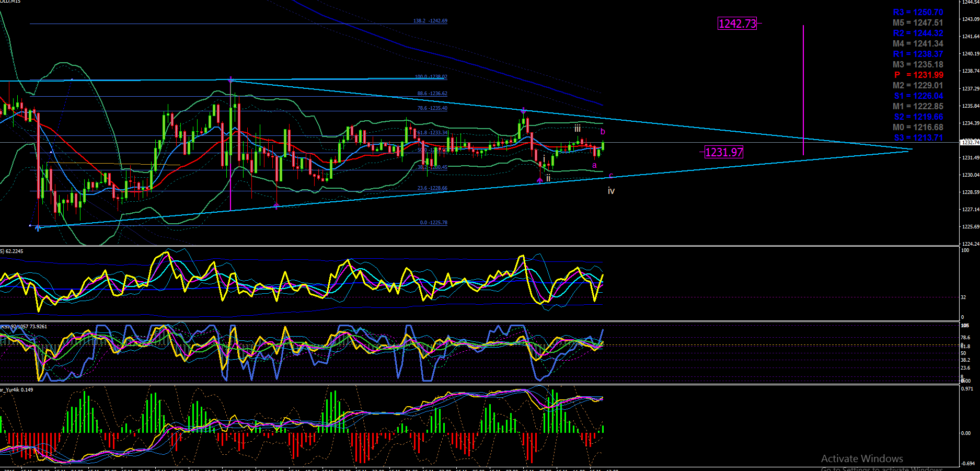980x471 pixels.
Task: Select the magenta 1242.73 price target box
Action: [x=737, y=24]
